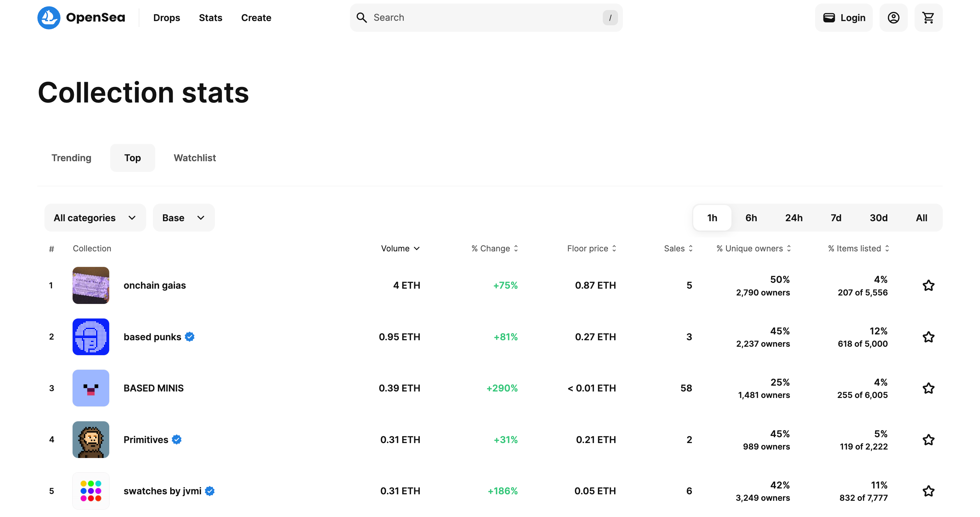
Task: Sort by Floor price column
Action: (591, 248)
